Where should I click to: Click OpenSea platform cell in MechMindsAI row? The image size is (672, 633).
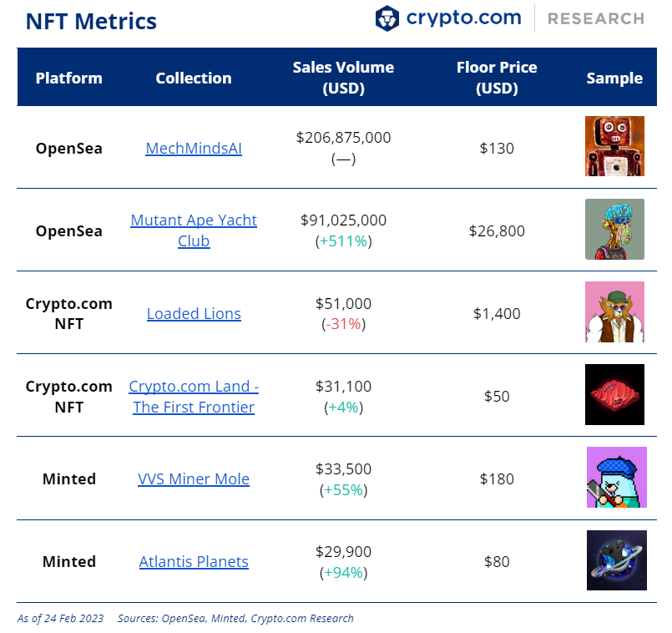tap(69, 149)
